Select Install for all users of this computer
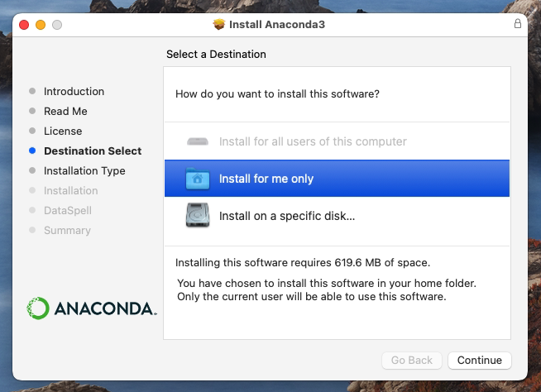Image resolution: width=541 pixels, height=392 pixels. [313, 141]
